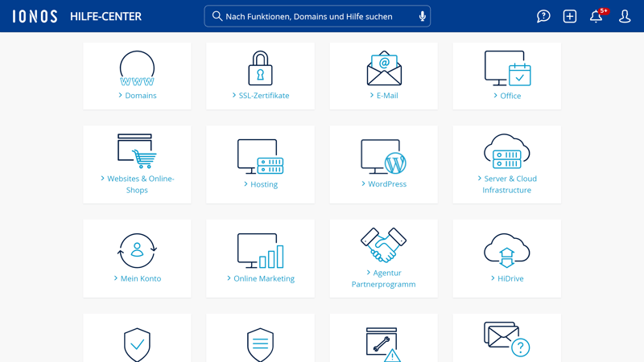This screenshot has height=362, width=644.
Task: Open Agentur Partnerprogramm link
Action: 384,278
